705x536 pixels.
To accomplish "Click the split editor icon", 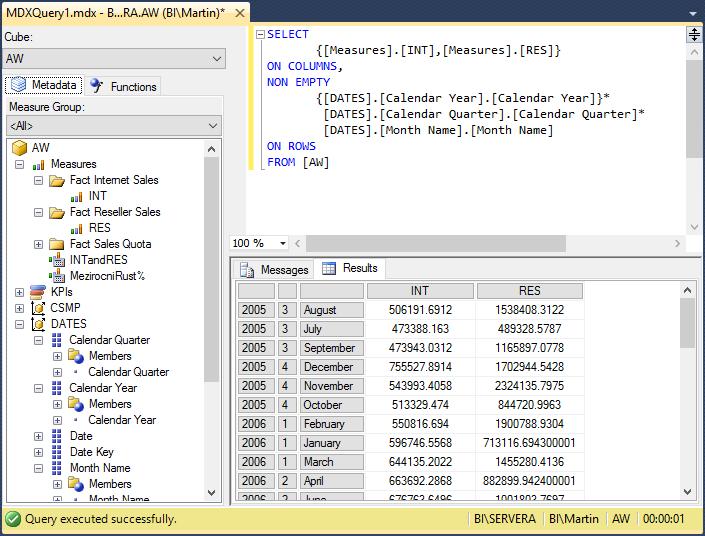I will [694, 35].
